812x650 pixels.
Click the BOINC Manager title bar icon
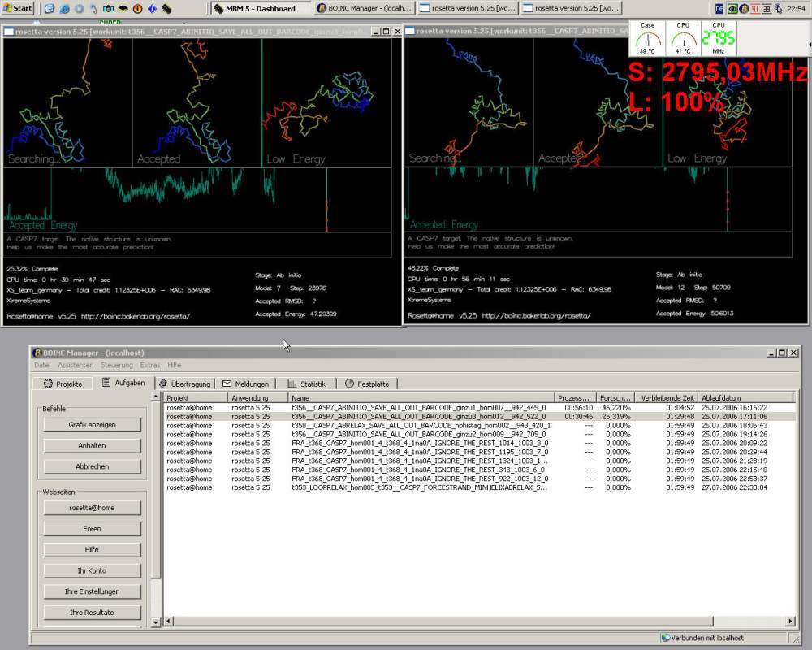[x=37, y=353]
